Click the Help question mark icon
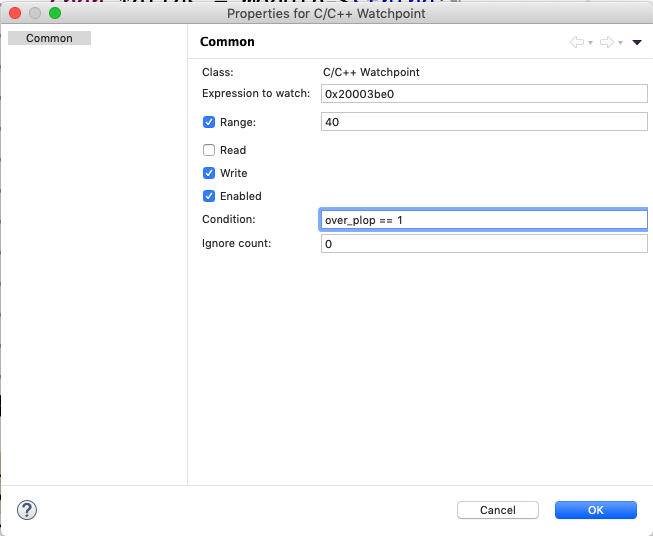Screen dimensions: 653x536 coord(27,510)
